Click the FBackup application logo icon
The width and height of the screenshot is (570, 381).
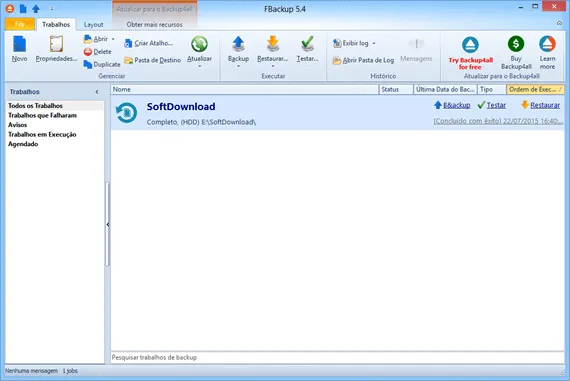coord(10,8)
